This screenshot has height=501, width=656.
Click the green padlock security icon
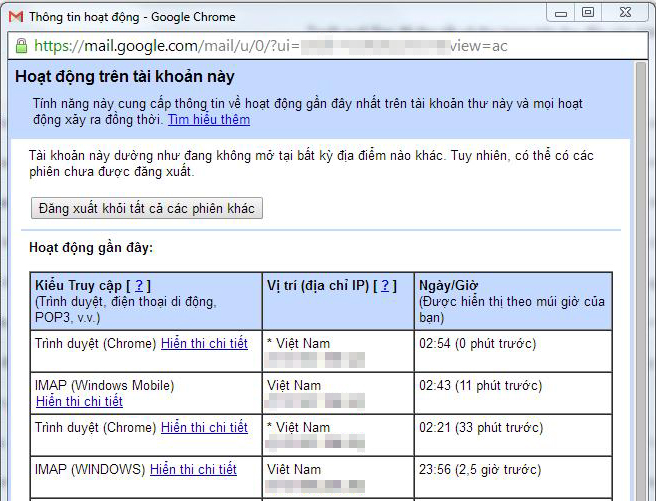21,46
